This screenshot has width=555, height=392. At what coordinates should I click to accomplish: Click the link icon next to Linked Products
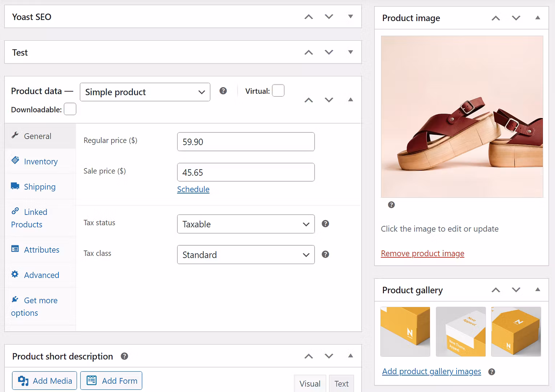coord(15,211)
